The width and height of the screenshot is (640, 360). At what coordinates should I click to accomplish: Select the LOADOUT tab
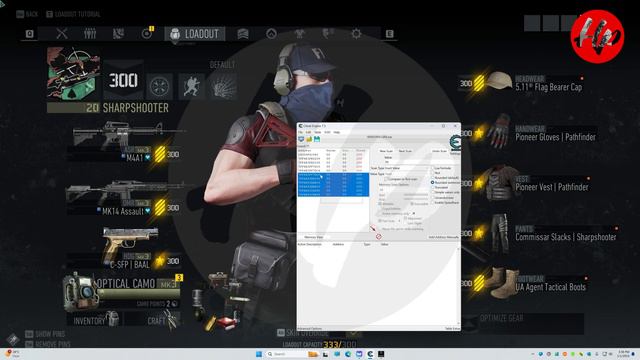click(195, 34)
